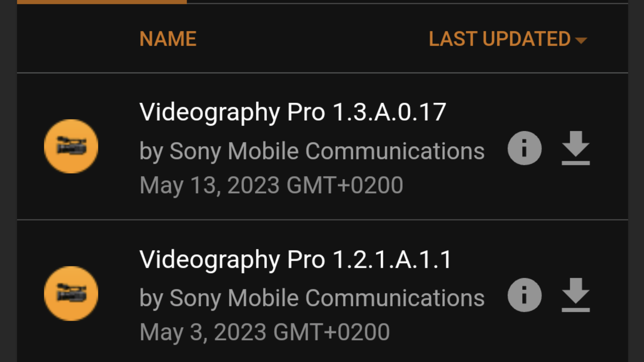Select the inactive gray tab strip at top
This screenshot has width=644, height=362.
[x=407, y=2]
